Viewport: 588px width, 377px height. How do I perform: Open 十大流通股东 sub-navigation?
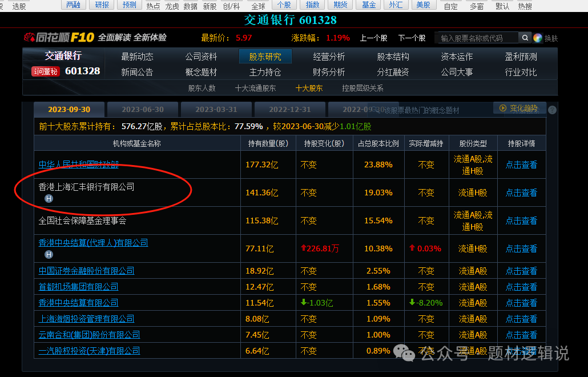(255, 88)
